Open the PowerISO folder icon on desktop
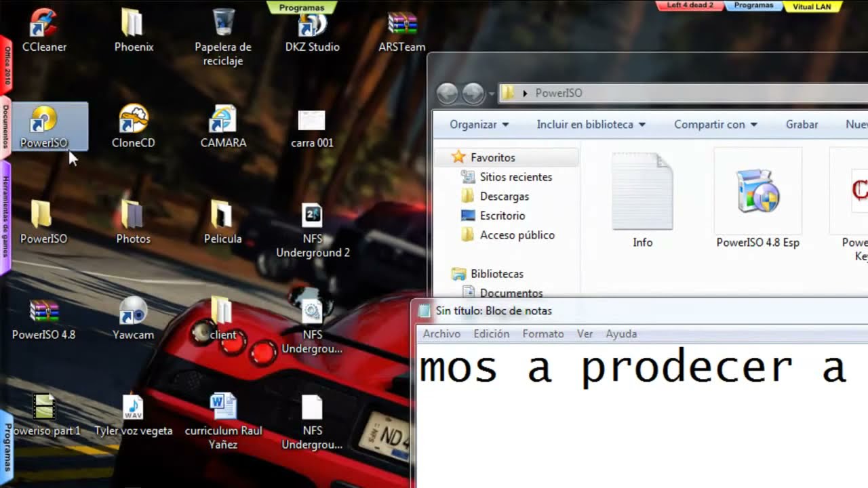 tap(43, 222)
